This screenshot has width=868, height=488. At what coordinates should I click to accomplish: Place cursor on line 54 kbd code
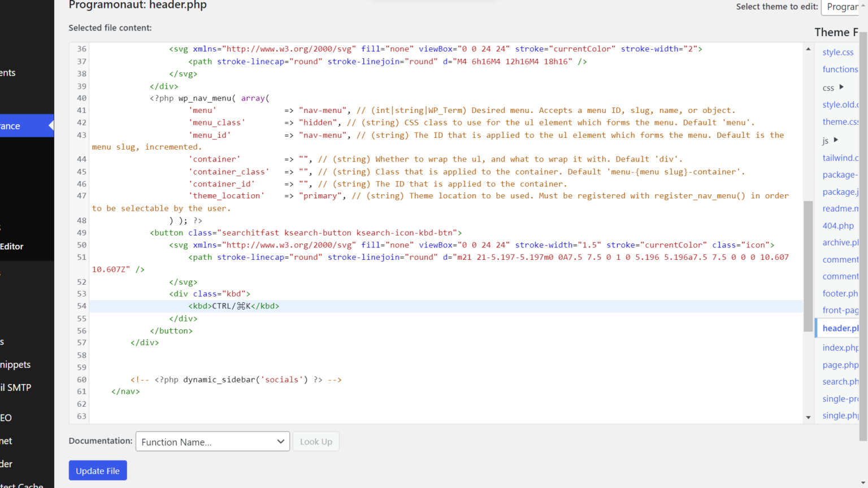tap(234, 306)
